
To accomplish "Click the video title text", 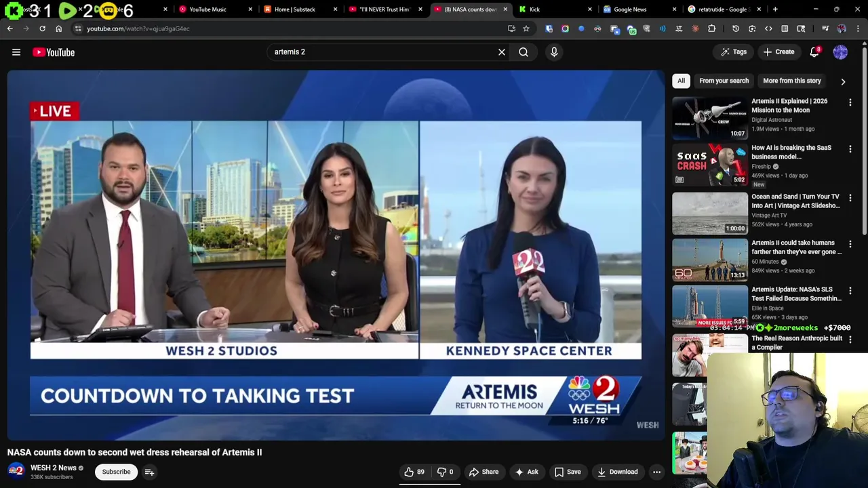I will coord(134,452).
